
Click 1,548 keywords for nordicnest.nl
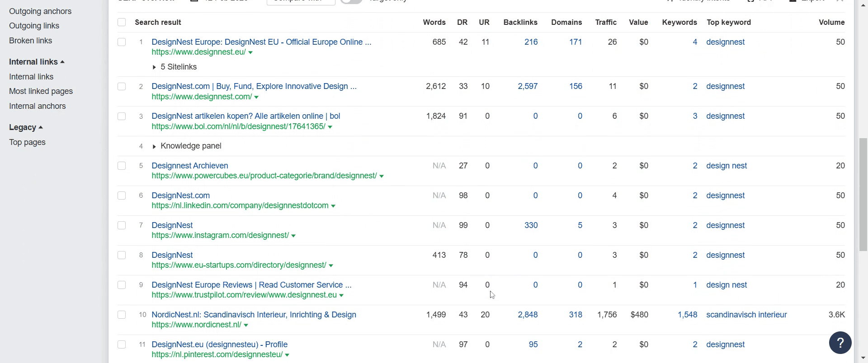click(x=688, y=315)
